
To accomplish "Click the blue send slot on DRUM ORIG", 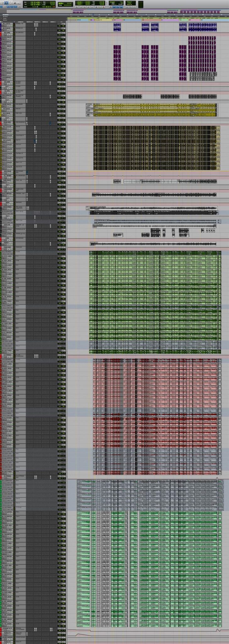I will [x=50, y=123].
